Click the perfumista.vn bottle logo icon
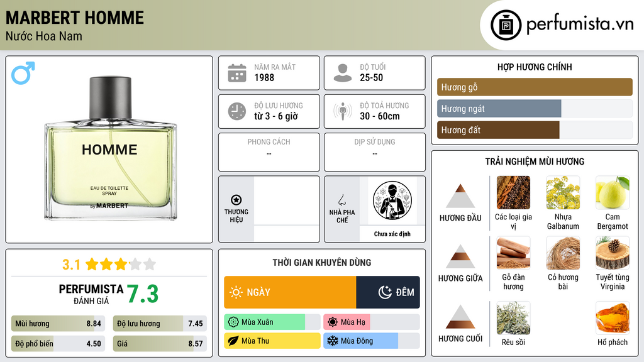This screenshot has width=644, height=362. [x=506, y=25]
